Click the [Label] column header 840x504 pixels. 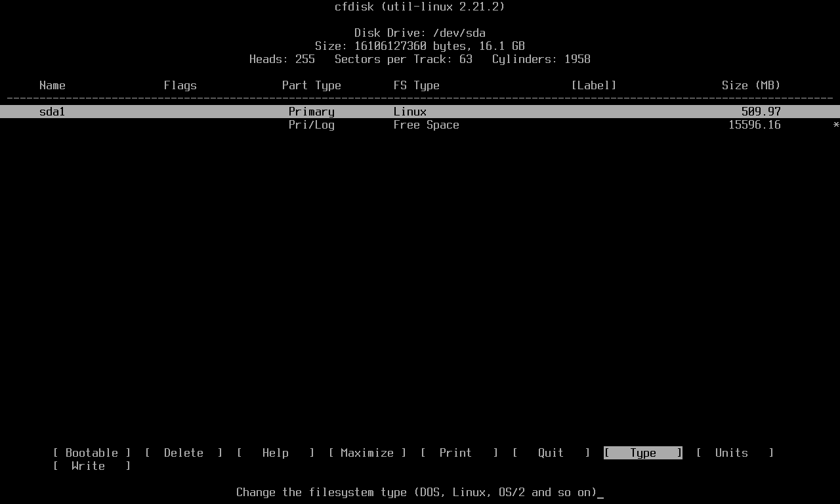(594, 85)
